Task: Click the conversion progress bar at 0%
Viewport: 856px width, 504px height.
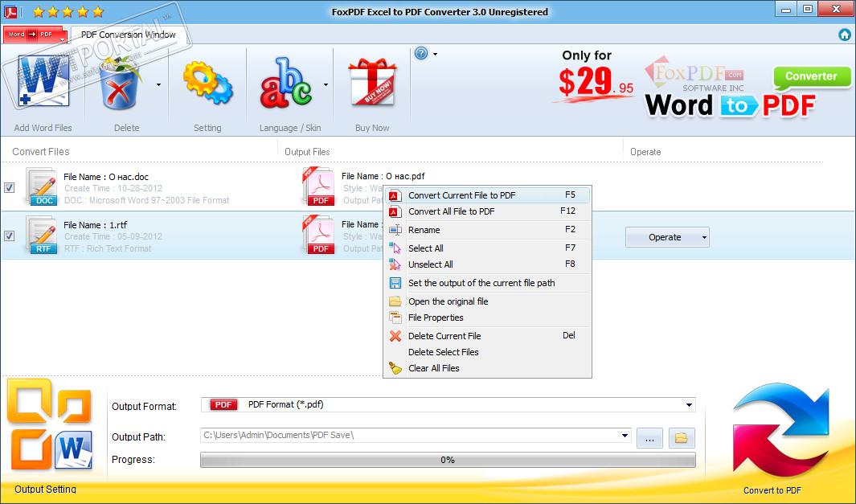Action: 448,460
